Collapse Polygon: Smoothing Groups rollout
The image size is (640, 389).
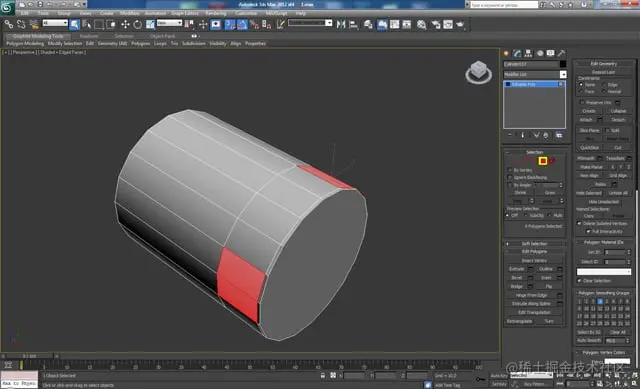(604, 293)
